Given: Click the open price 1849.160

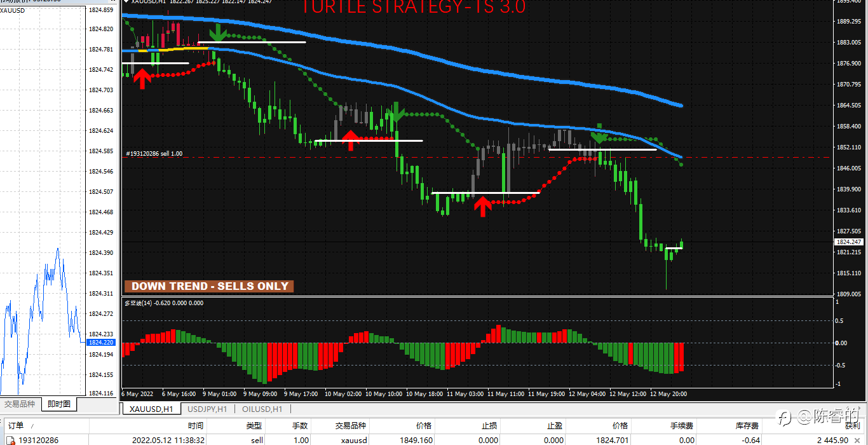Looking at the screenshot, I should (416, 440).
